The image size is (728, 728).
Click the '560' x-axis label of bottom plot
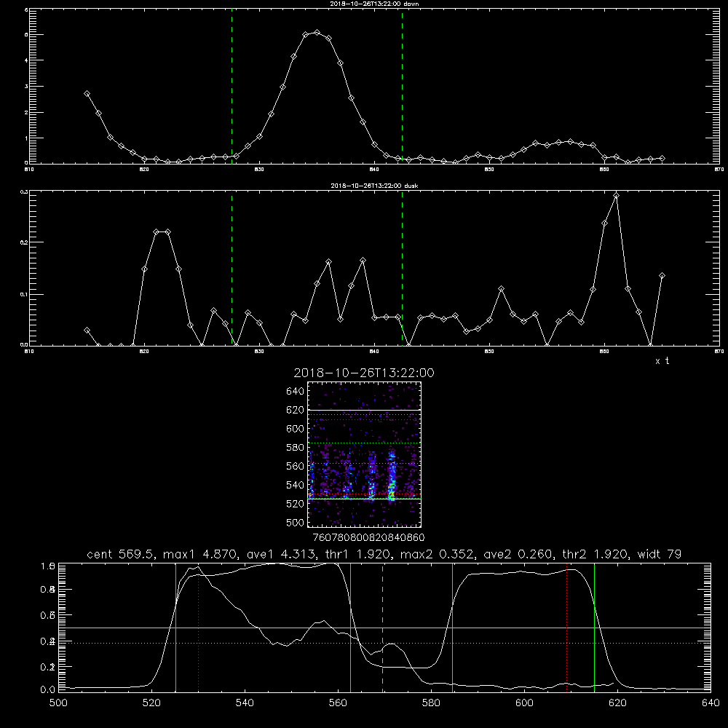coord(338,703)
